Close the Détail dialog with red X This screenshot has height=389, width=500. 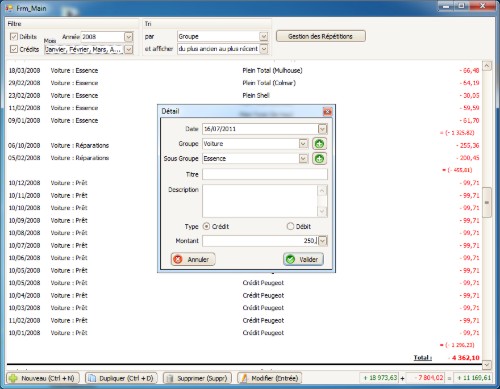(x=327, y=111)
